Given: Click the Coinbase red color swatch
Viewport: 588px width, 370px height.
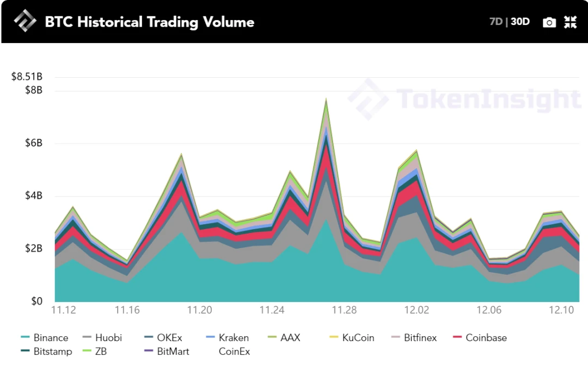Looking at the screenshot, I should click(457, 337).
